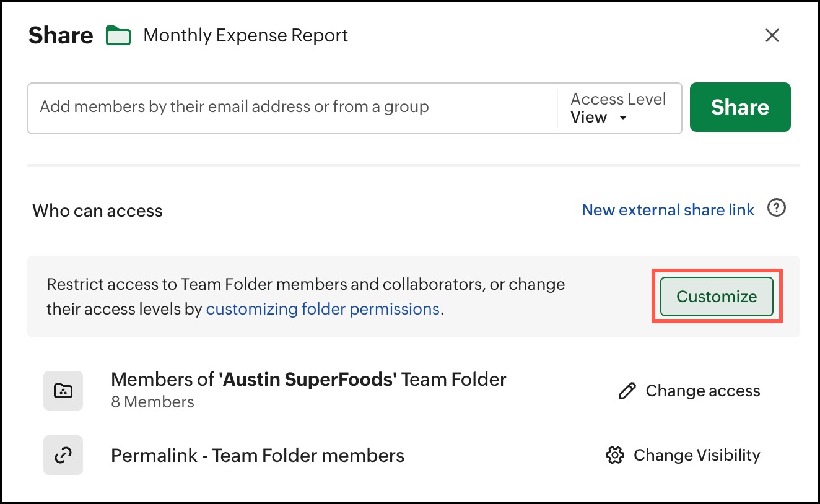Click the green folder icon beside the title
The width and height of the screenshot is (820, 504).
(x=118, y=36)
